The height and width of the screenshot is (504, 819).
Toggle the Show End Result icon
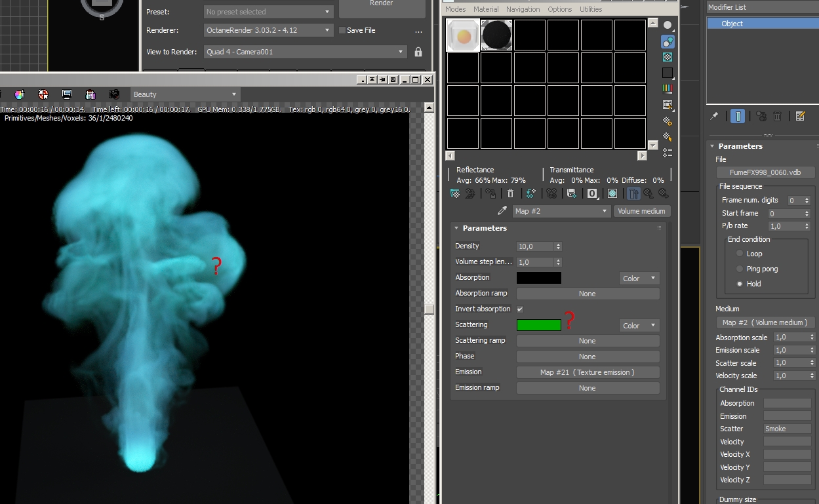pyautogui.click(x=633, y=193)
